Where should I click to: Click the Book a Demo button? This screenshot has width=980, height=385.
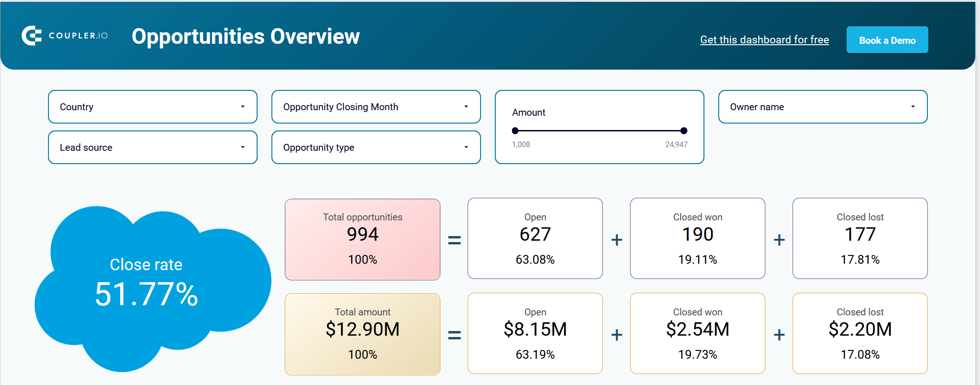(887, 40)
